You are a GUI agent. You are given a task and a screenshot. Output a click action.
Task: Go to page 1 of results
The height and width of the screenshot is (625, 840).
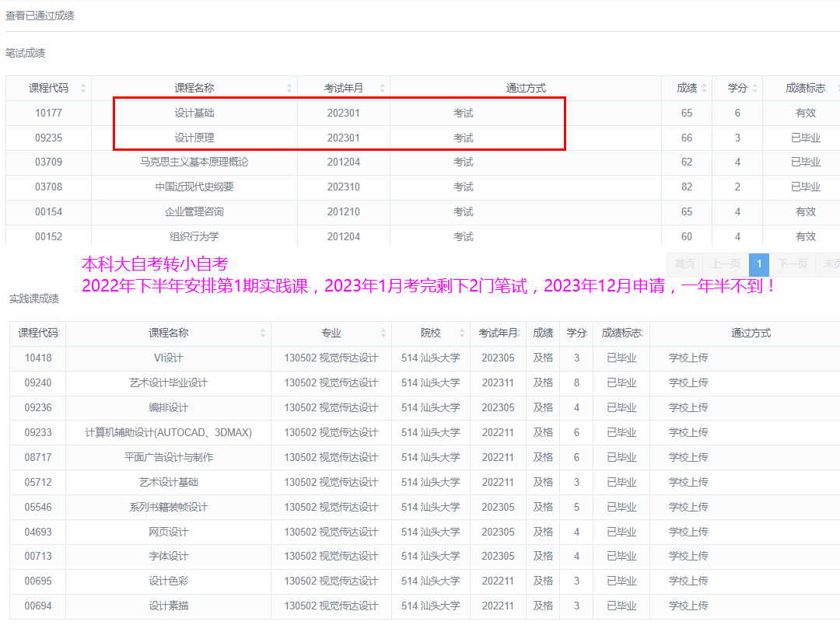point(759,264)
